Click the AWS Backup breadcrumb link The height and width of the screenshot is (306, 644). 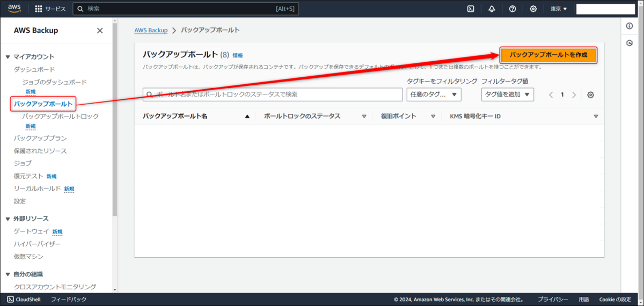pos(151,30)
